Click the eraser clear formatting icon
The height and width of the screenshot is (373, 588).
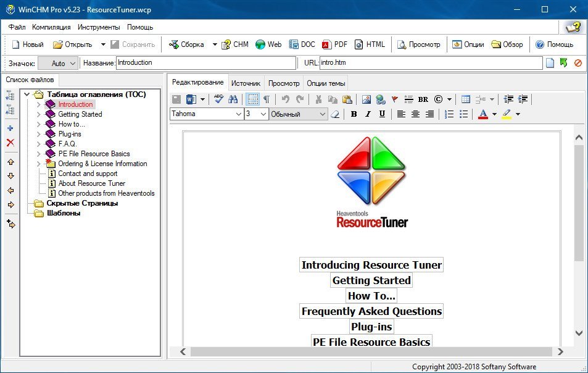coord(335,114)
